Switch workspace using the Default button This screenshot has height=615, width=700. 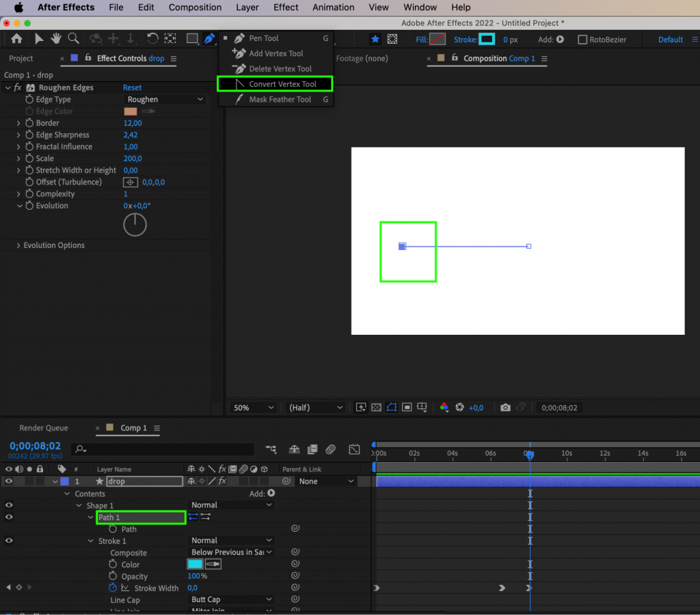[x=670, y=39]
